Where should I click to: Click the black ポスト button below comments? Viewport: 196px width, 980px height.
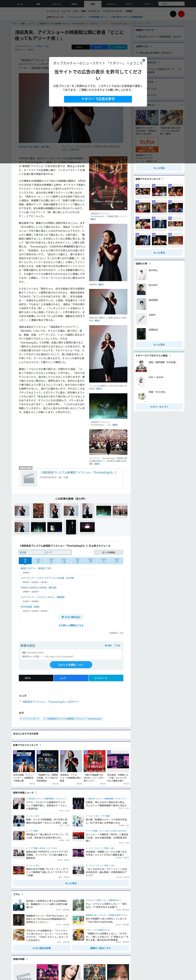coord(36,678)
